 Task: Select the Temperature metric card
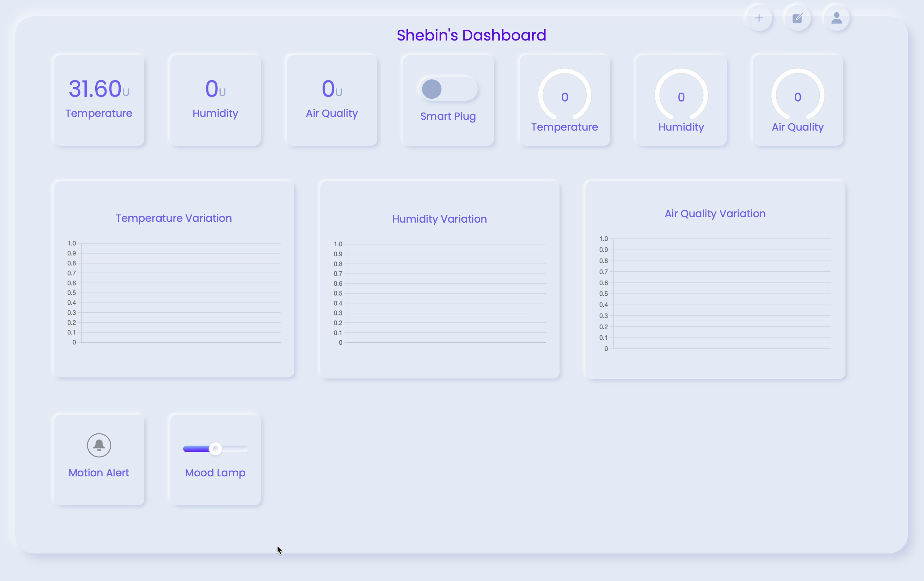click(98, 99)
